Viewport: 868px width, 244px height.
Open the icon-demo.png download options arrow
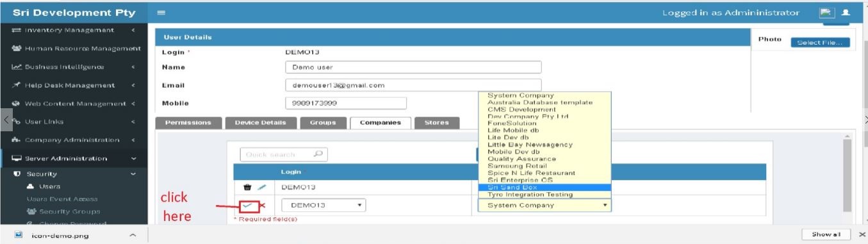click(133, 235)
